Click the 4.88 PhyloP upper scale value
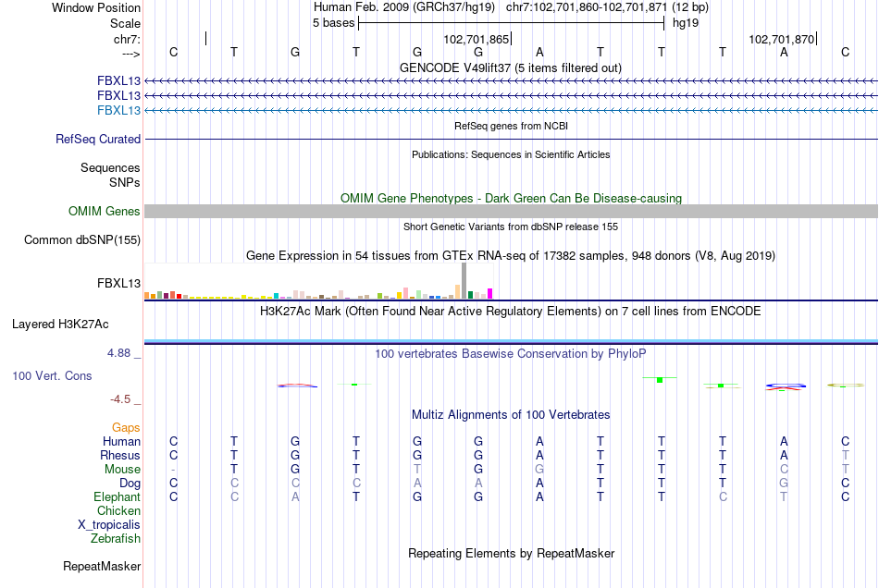Screen dimensions: 879x588 pyautogui.click(x=118, y=353)
